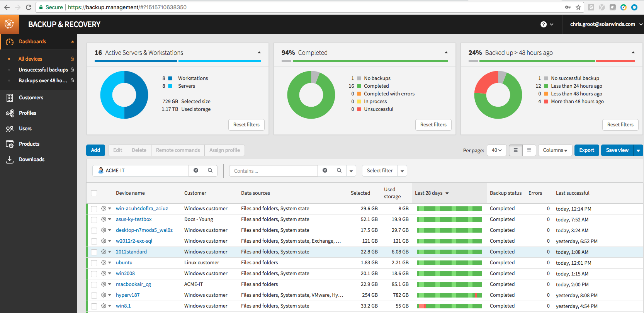Check the box for win-a1uh4doflra_a1iuz
Screen dimensions: 644x313
[94, 209]
